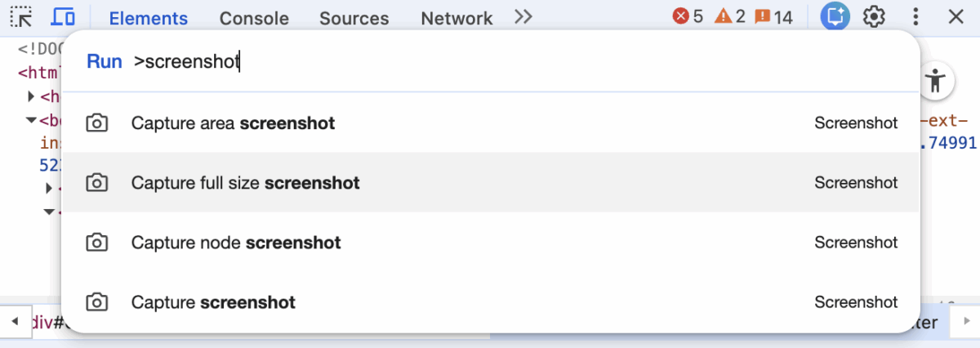Open DevTools settings gear

pos(875,16)
